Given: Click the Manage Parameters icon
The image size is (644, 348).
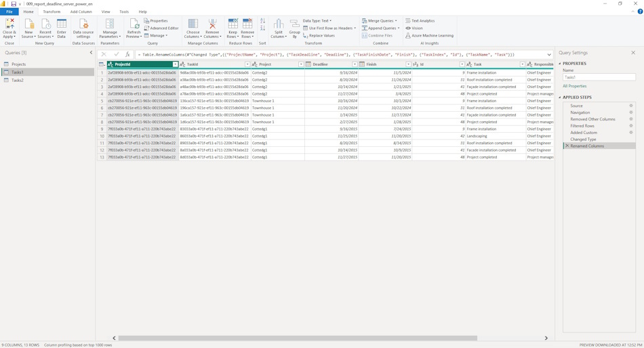Looking at the screenshot, I should (110, 24).
